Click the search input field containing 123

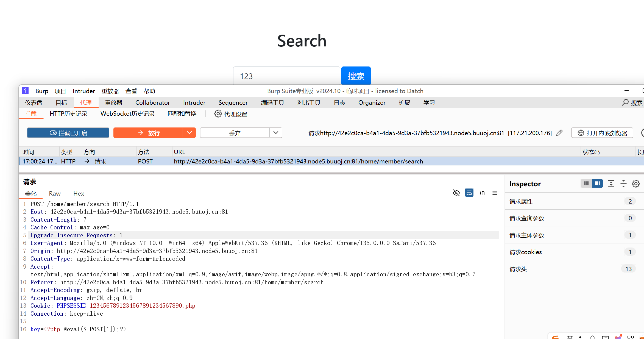point(286,76)
